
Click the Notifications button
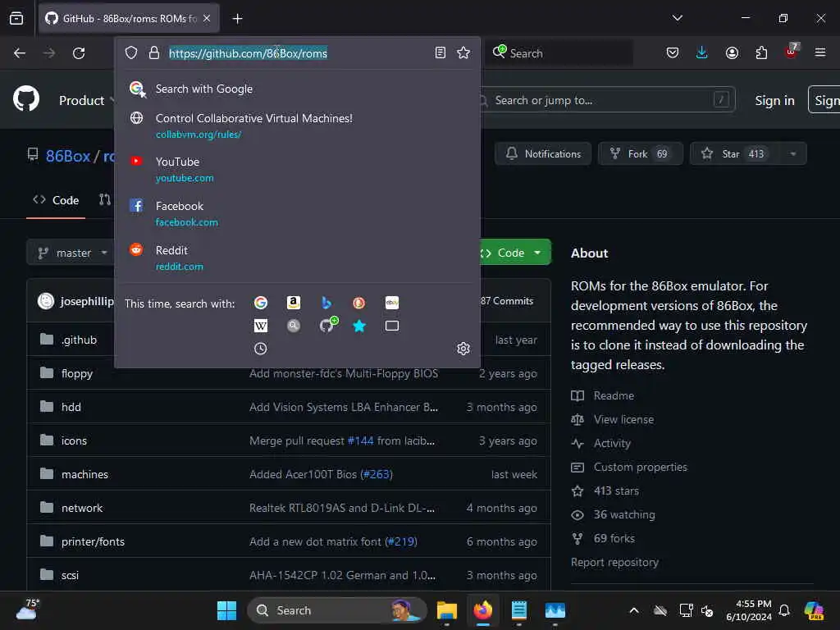(543, 153)
